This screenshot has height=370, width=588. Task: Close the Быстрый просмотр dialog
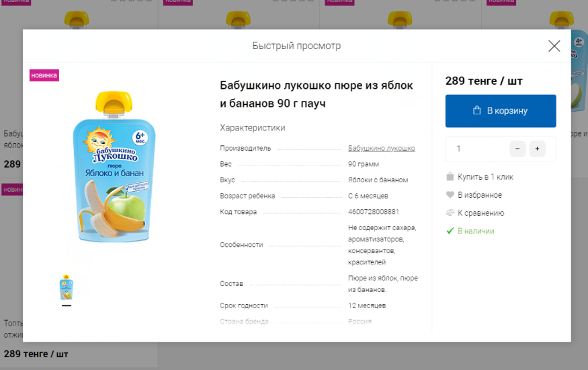pyautogui.click(x=554, y=46)
